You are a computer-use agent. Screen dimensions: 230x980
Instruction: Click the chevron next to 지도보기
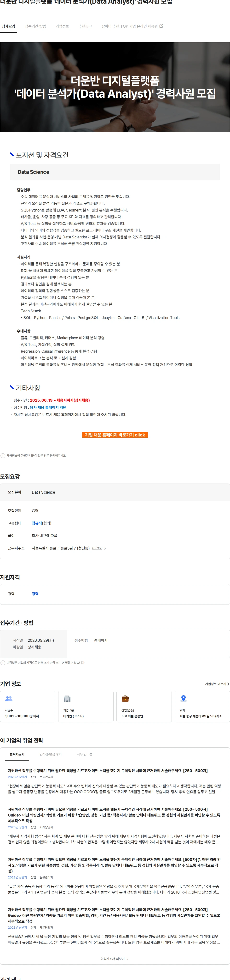tap(105, 548)
